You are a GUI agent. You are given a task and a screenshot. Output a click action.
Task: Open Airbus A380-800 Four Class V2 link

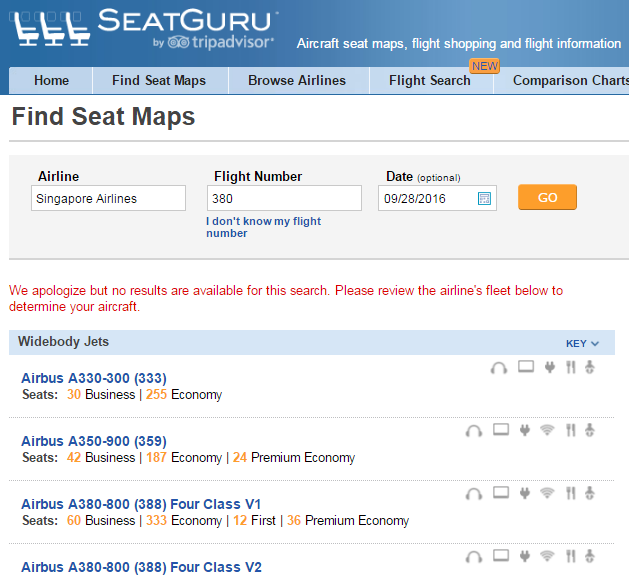[141, 567]
